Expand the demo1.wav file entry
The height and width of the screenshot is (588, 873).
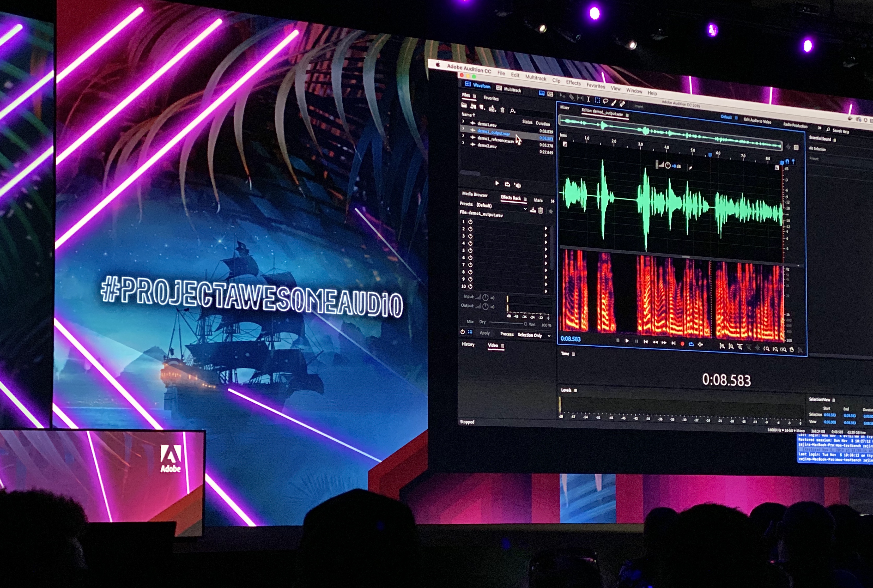point(463,122)
